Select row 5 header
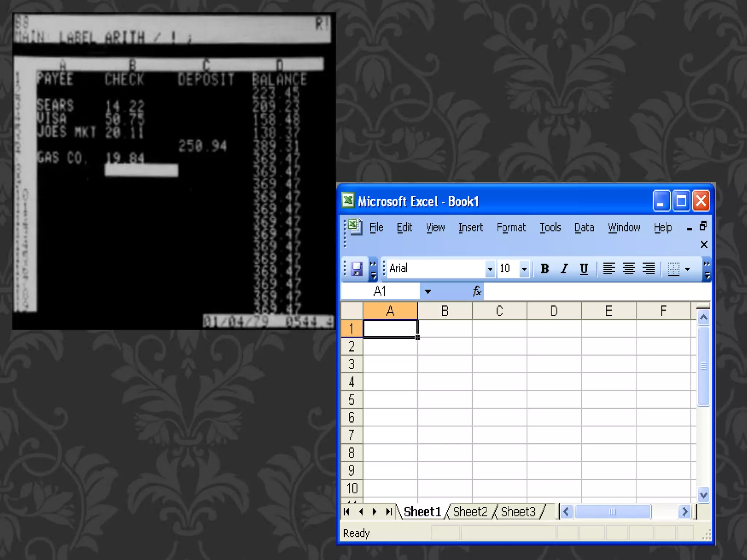This screenshot has height=560, width=747. (x=351, y=400)
